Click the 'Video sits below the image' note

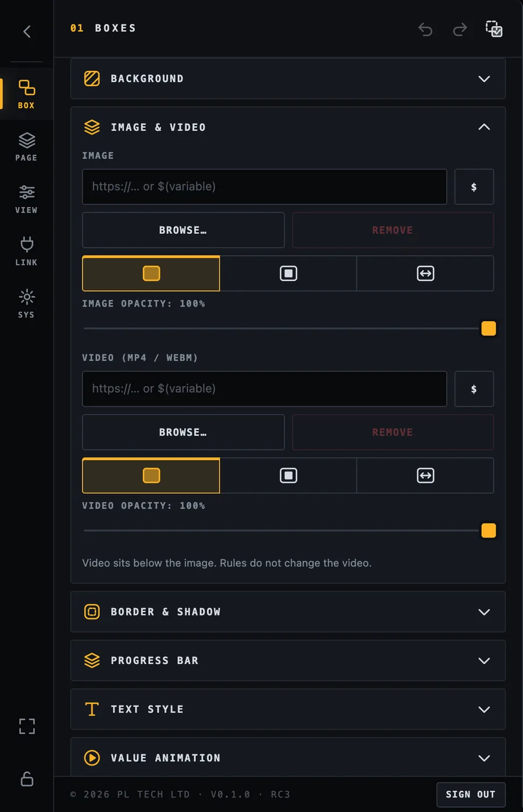tap(227, 563)
